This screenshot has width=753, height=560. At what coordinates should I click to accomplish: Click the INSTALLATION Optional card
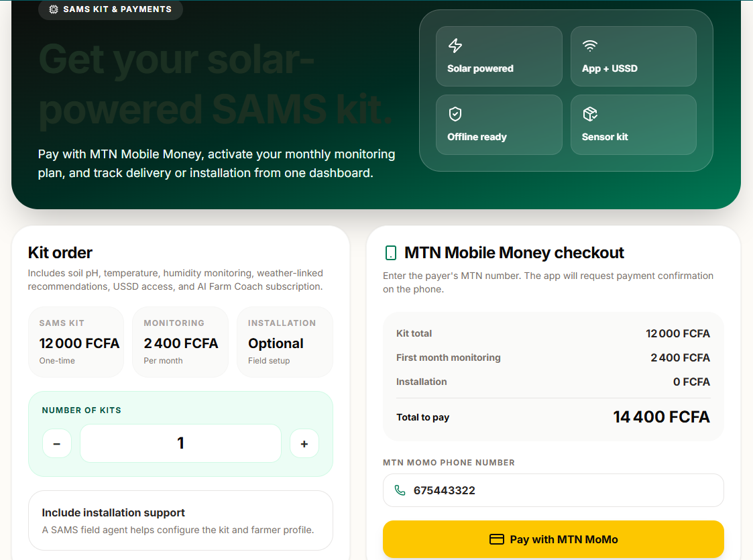point(285,342)
